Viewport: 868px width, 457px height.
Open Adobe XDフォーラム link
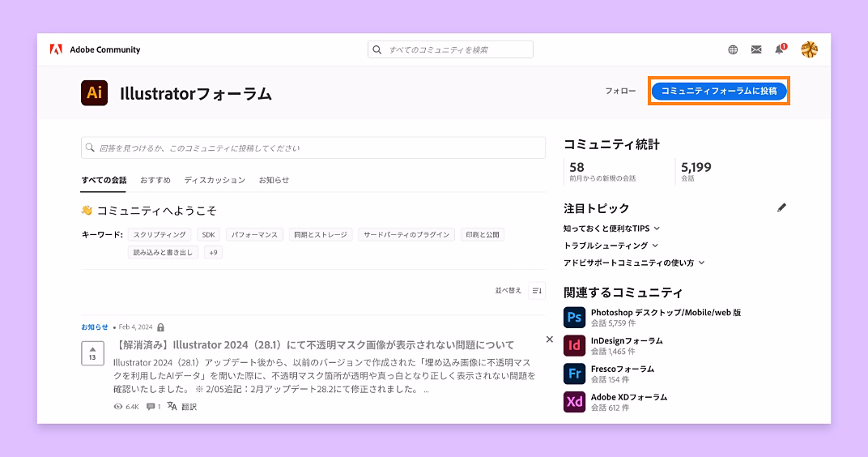tap(629, 397)
